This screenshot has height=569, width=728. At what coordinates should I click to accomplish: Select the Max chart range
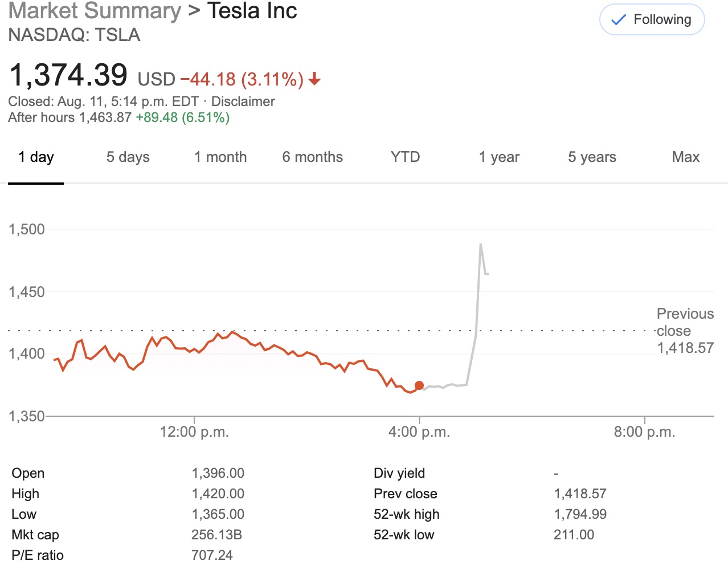click(685, 157)
